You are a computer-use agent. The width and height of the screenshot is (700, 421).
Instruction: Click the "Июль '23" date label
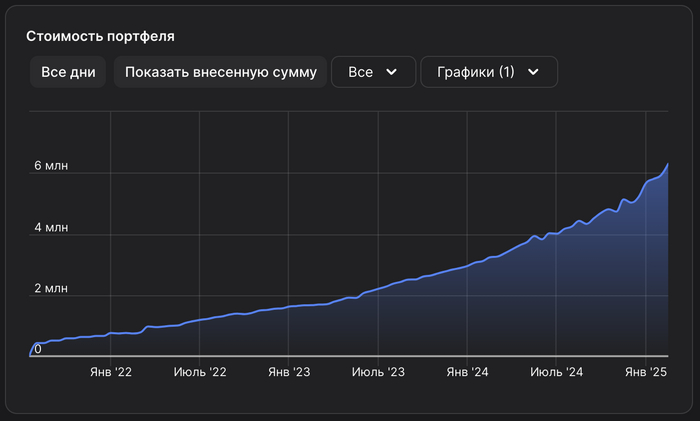(378, 373)
